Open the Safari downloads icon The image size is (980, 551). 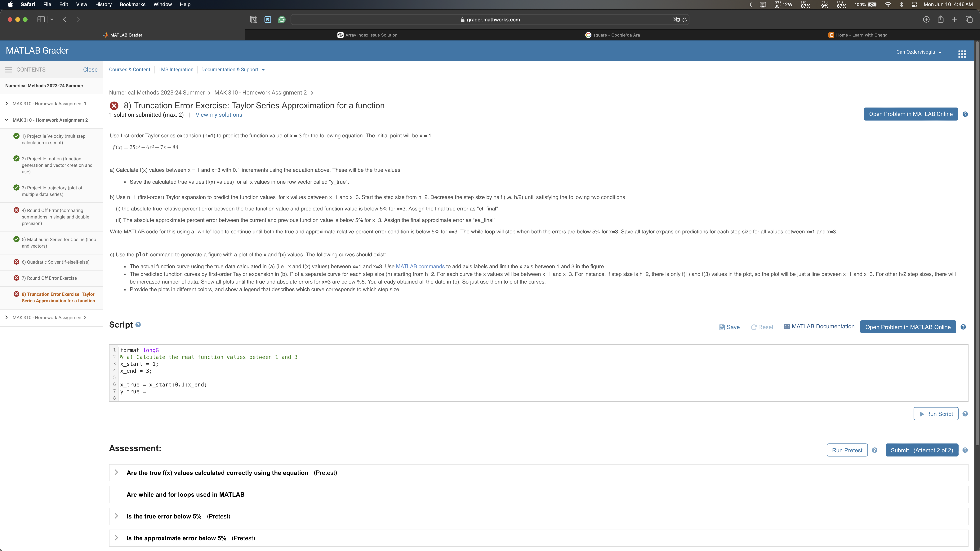pos(926,19)
